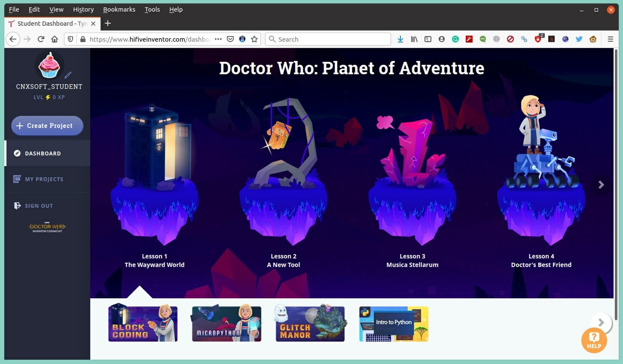The image size is (623, 364).
Task: Open the Firefox account icon
Action: [442, 39]
